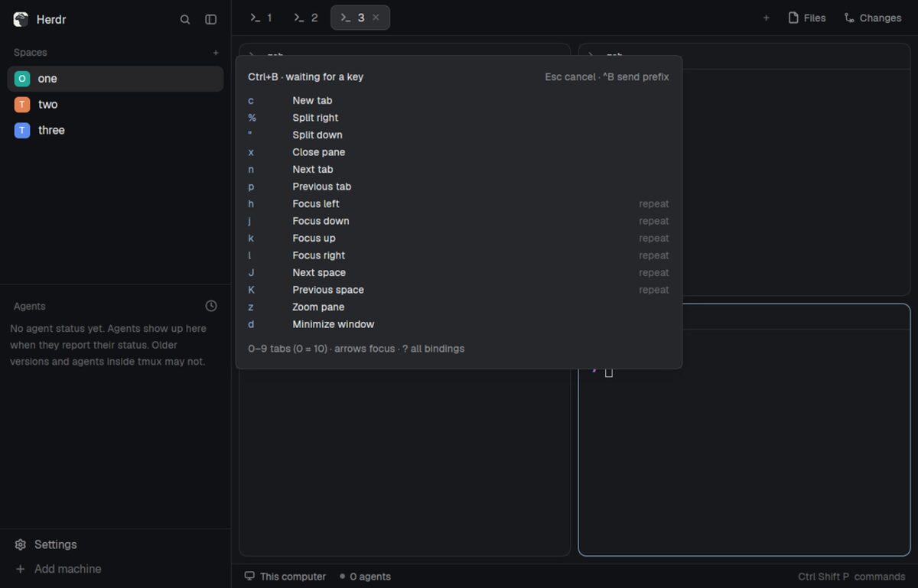This screenshot has width=918, height=588.
Task: Click 'Esc cancel · ^B send prefix' hint
Action: 607,77
